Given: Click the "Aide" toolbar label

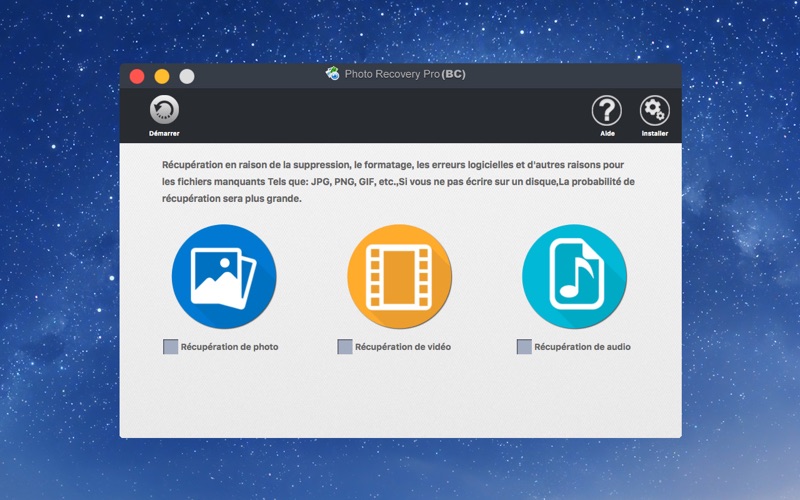Looking at the screenshot, I should 607,133.
